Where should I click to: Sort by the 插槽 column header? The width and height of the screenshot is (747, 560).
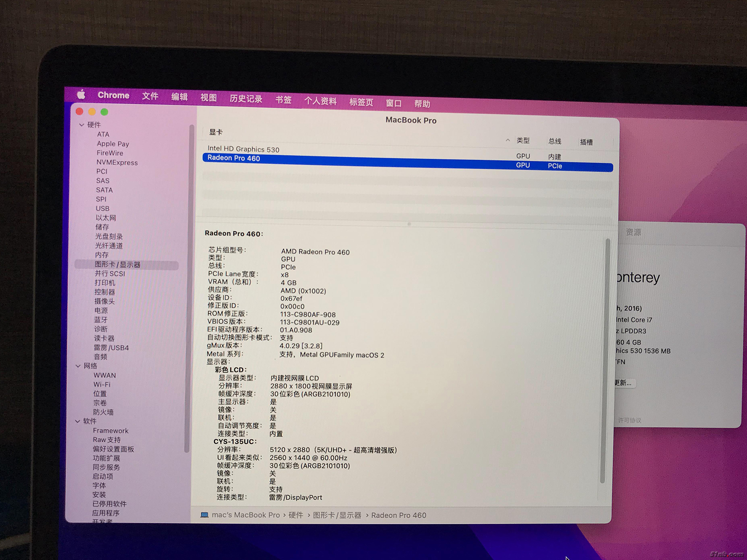[x=586, y=142]
